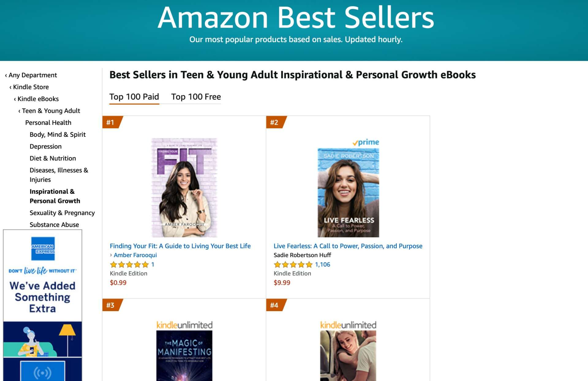Navigate up to Kindle Store
Screen dimensions: 588x381
[31, 87]
